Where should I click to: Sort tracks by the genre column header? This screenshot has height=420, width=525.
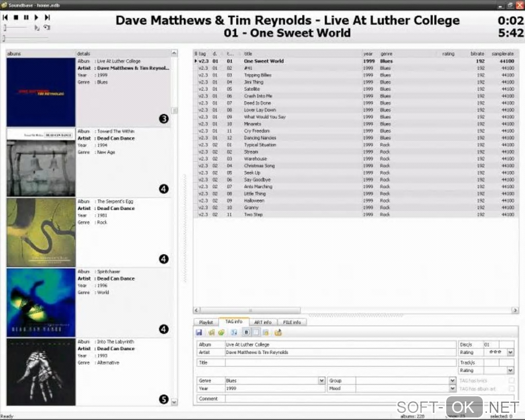pos(407,54)
